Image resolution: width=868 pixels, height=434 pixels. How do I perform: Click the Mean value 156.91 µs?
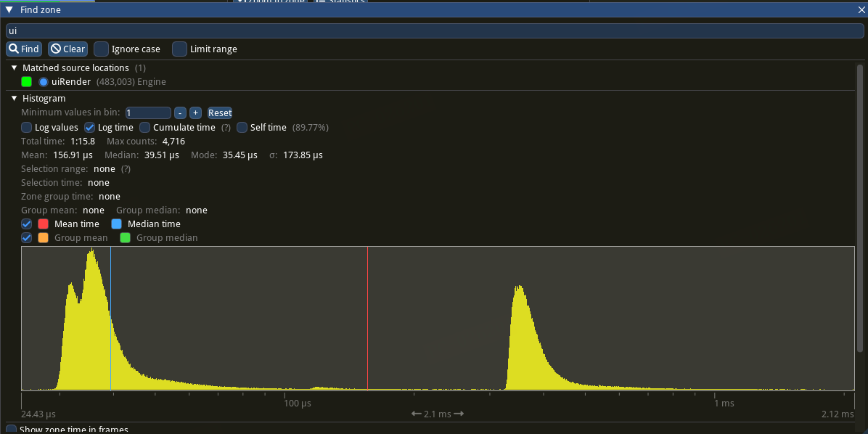(x=73, y=155)
